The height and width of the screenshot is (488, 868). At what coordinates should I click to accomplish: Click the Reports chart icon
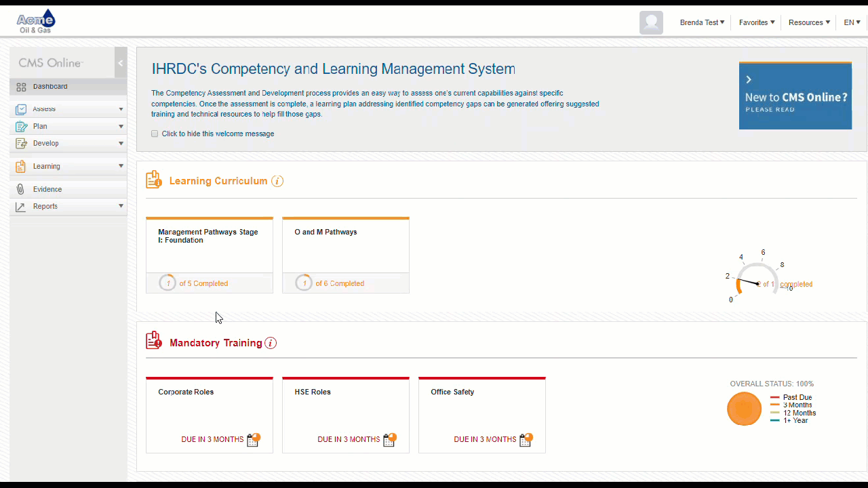21,207
